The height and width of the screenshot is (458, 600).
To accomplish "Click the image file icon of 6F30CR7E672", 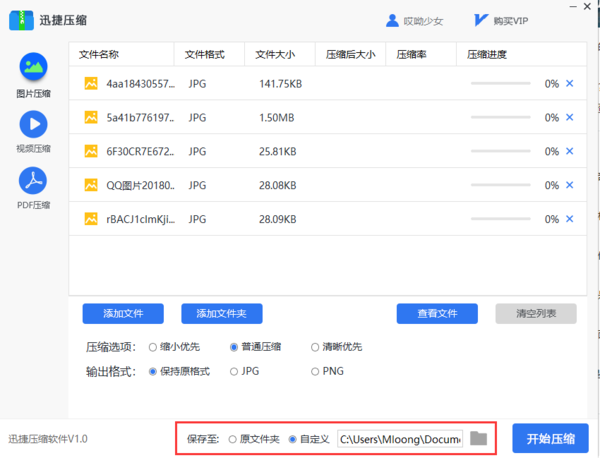I will pos(91,151).
